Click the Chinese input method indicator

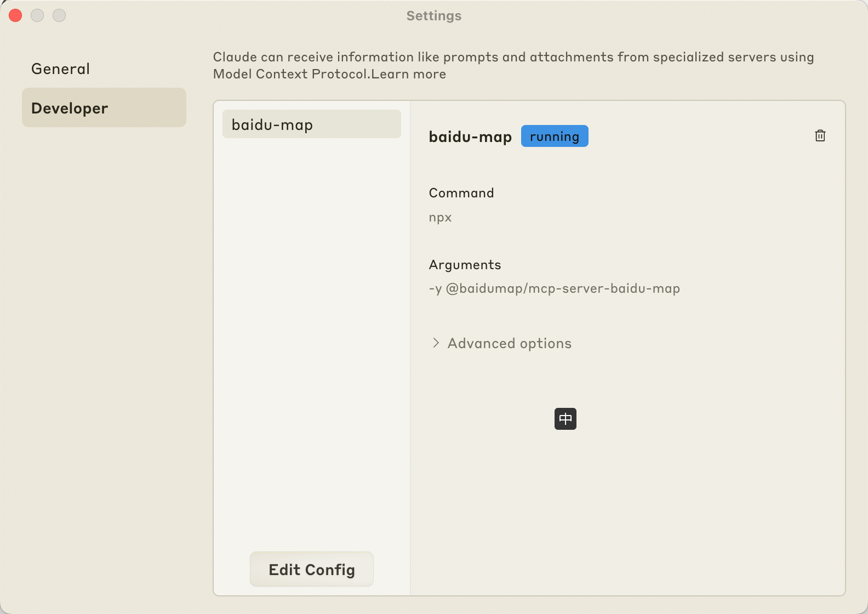[566, 419]
